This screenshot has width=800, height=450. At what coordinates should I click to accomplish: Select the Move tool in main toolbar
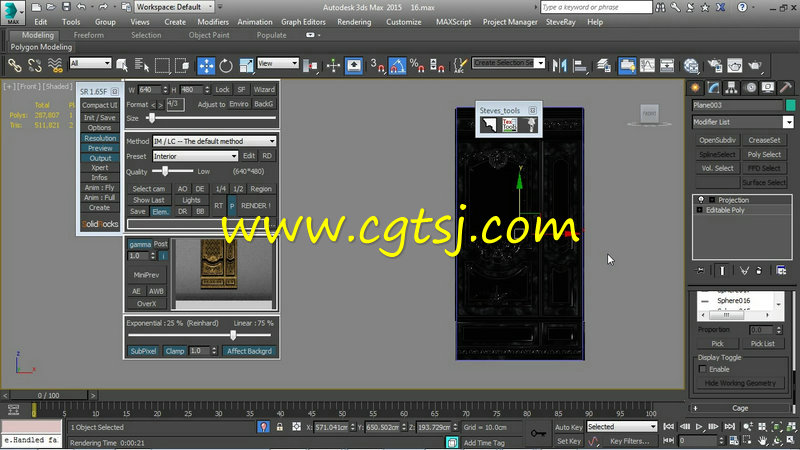pos(206,66)
